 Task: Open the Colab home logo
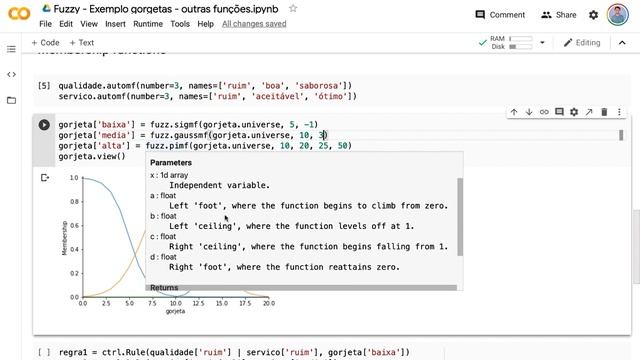coord(19,13)
